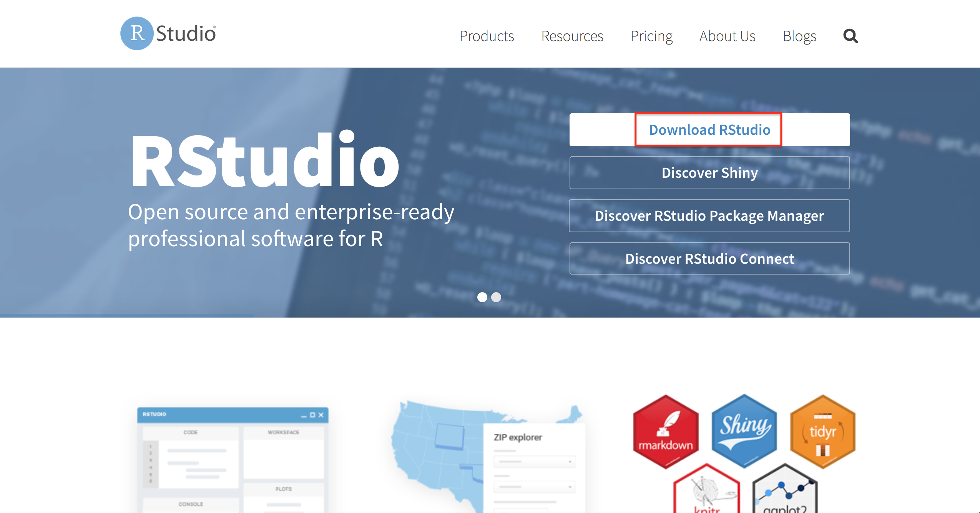Click the ggplot2 hex logo
980x513 pixels.
(785, 488)
